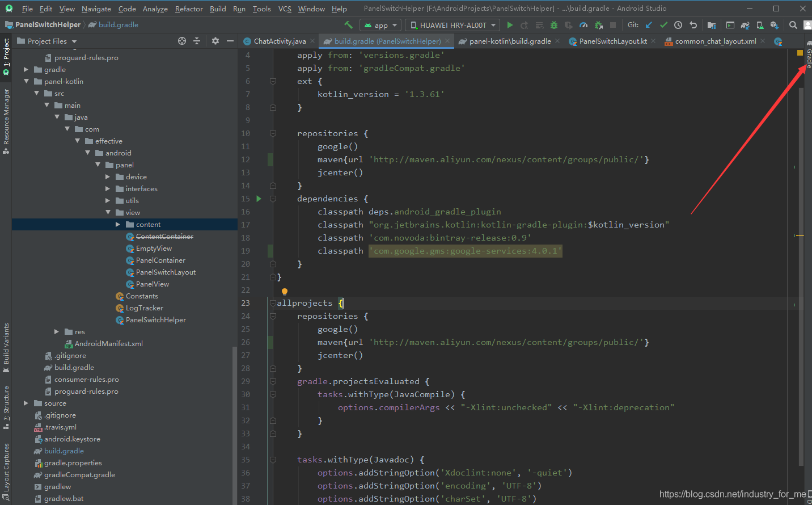Run the app with the green play icon
The height and width of the screenshot is (505, 812).
click(510, 25)
